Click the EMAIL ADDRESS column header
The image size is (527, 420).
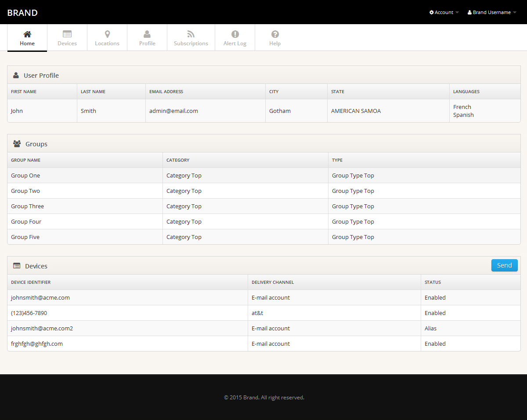tap(166, 91)
